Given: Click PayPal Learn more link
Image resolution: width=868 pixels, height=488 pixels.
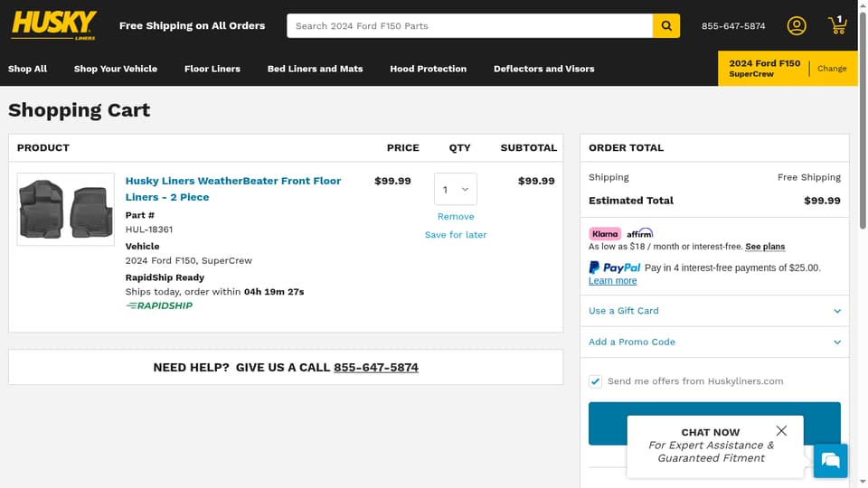Looking at the screenshot, I should click(x=612, y=280).
